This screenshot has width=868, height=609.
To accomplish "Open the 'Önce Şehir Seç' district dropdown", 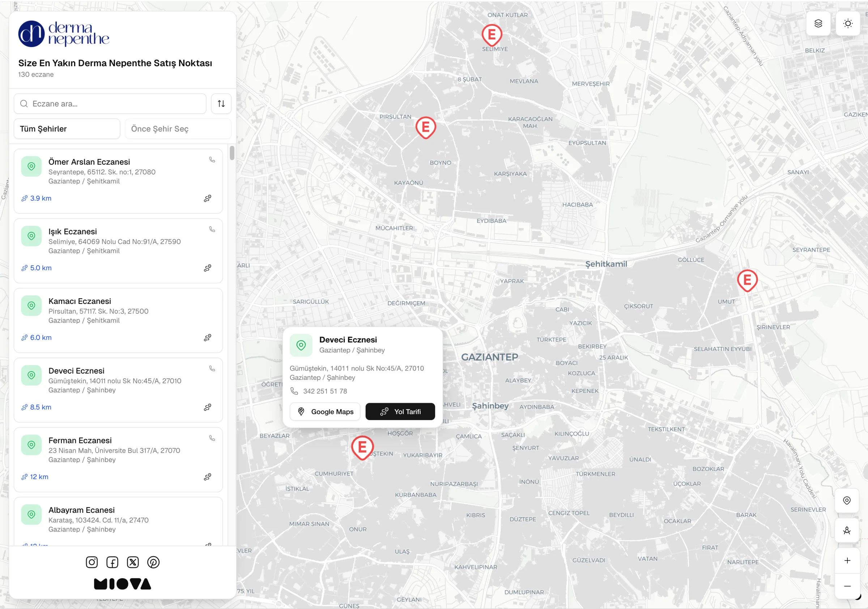I will tap(178, 129).
